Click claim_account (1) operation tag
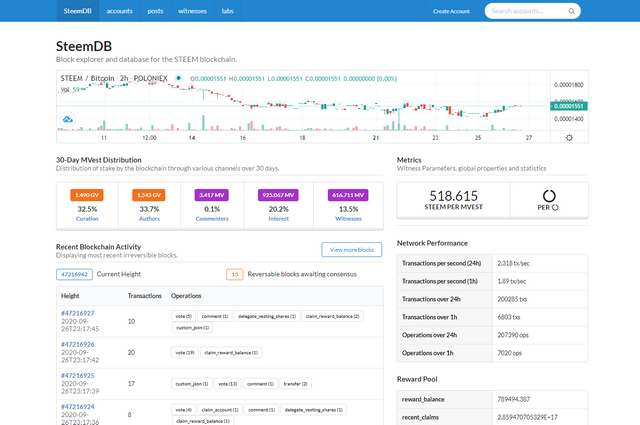This screenshot has width=640, height=425. point(220,409)
